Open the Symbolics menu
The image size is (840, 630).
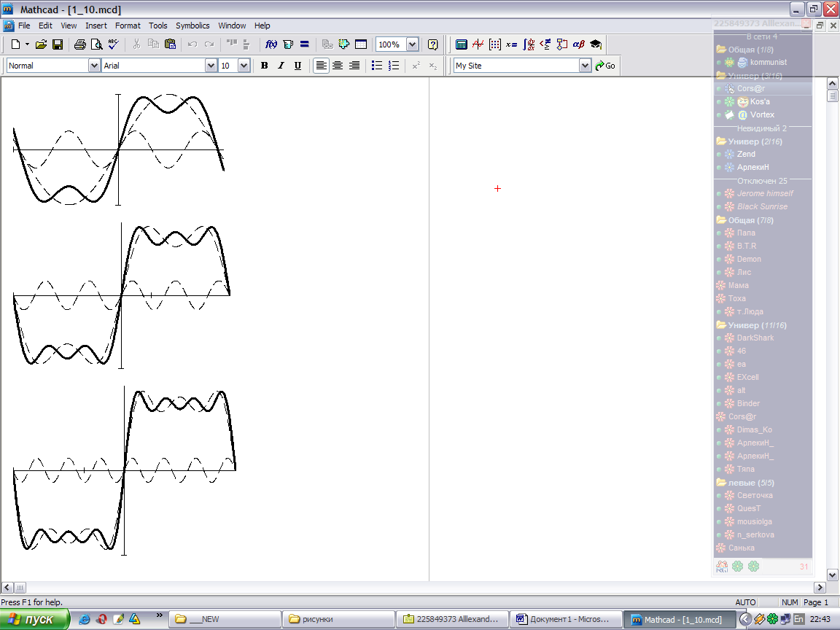[192, 26]
